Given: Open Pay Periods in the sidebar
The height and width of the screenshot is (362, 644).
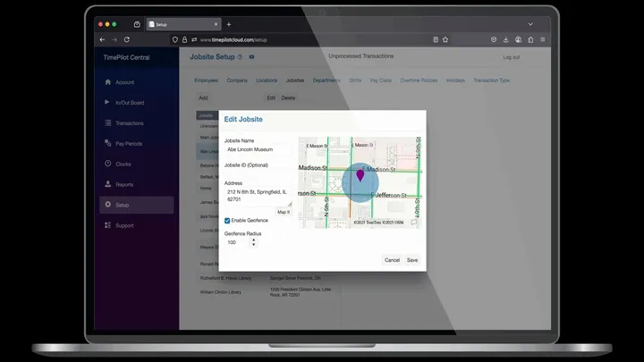Looking at the screenshot, I should pos(128,144).
